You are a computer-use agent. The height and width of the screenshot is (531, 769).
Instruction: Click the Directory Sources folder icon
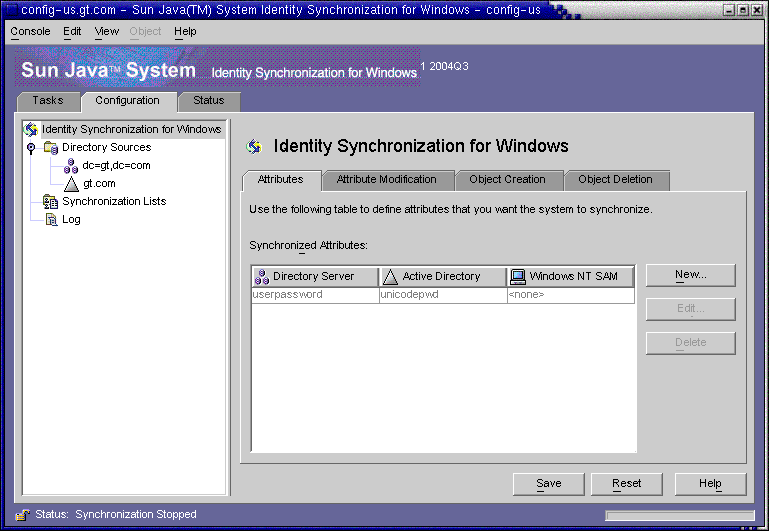click(x=51, y=148)
